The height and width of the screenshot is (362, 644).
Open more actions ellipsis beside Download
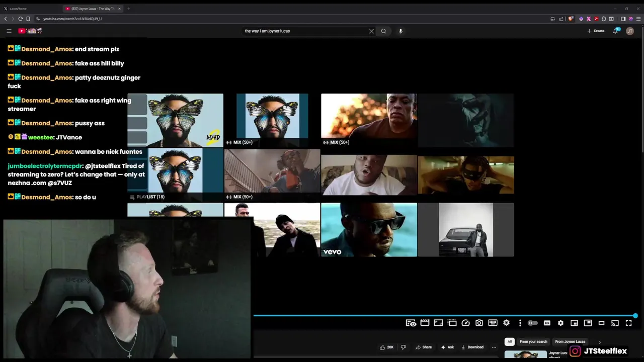pos(494,347)
